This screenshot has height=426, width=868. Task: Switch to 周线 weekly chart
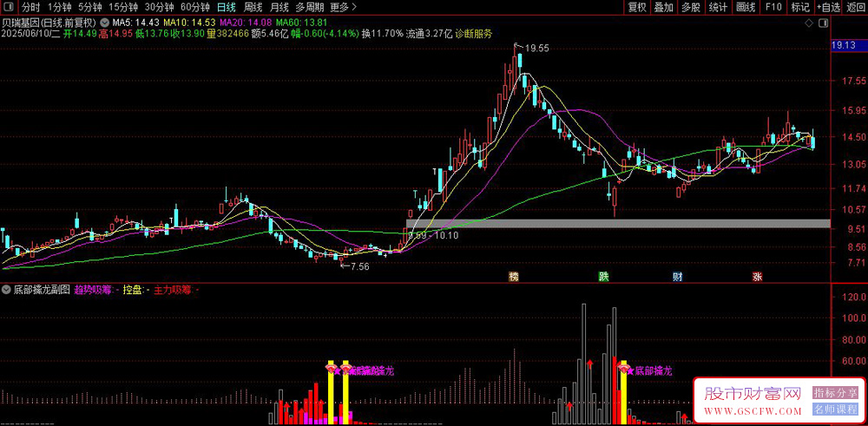[253, 8]
